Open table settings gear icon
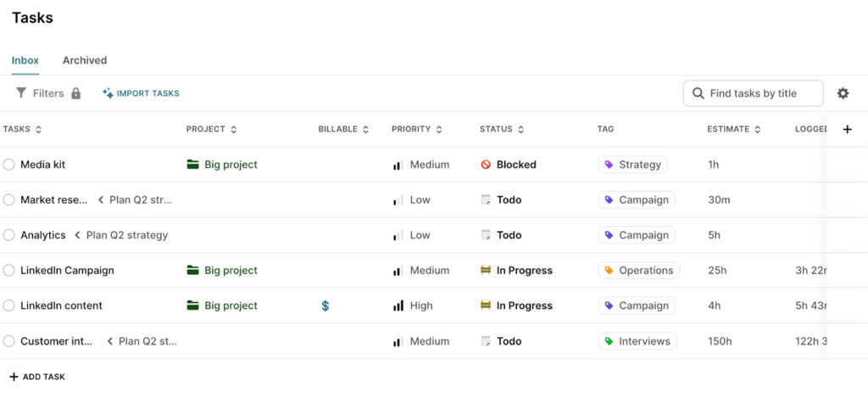 843,93
